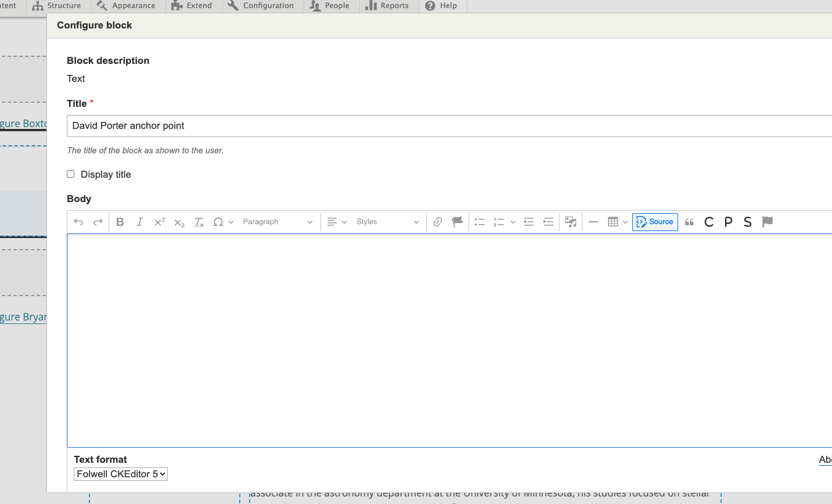Open the Paragraph heading dropdown

(x=278, y=222)
